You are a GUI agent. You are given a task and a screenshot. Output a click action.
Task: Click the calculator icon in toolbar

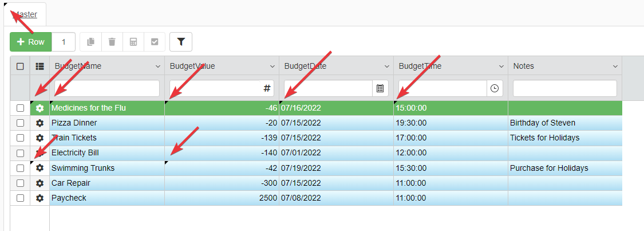pos(133,42)
